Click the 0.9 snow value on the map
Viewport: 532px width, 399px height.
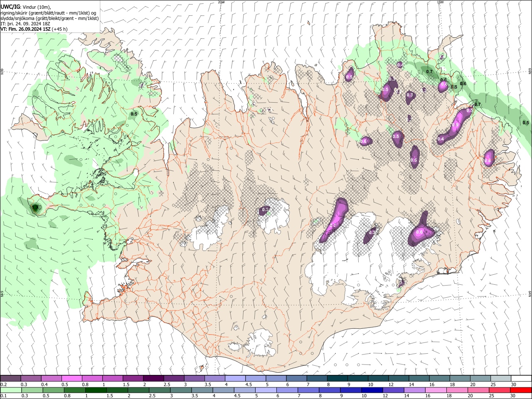click(x=455, y=125)
